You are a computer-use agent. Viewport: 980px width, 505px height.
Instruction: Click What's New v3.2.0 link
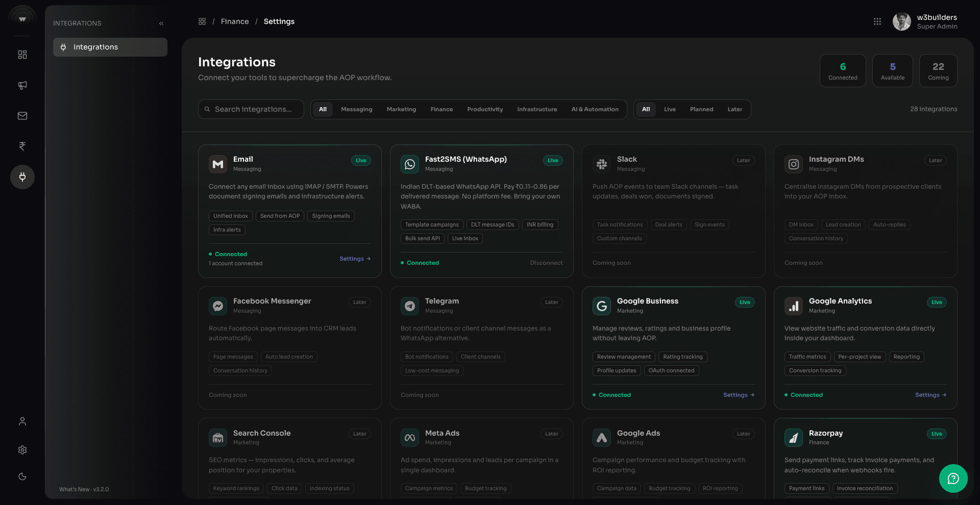[x=84, y=489]
